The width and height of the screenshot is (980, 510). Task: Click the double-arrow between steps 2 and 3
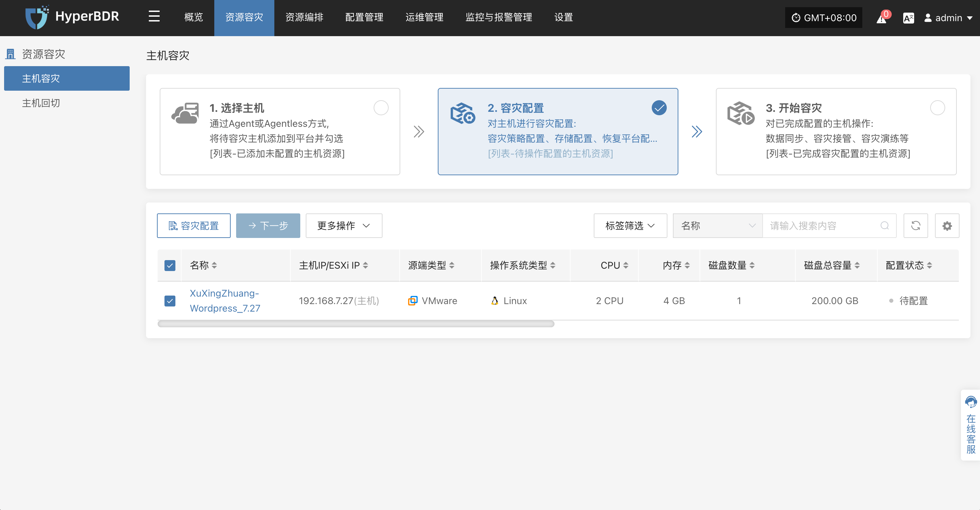pos(696,132)
